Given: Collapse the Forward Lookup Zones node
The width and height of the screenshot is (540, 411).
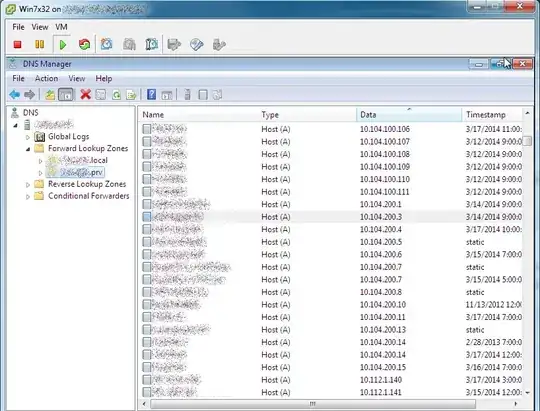Looking at the screenshot, I should pos(28,149).
